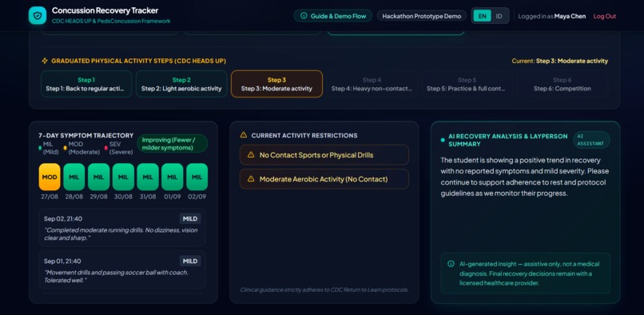Click the Maya Chen username

click(570, 16)
